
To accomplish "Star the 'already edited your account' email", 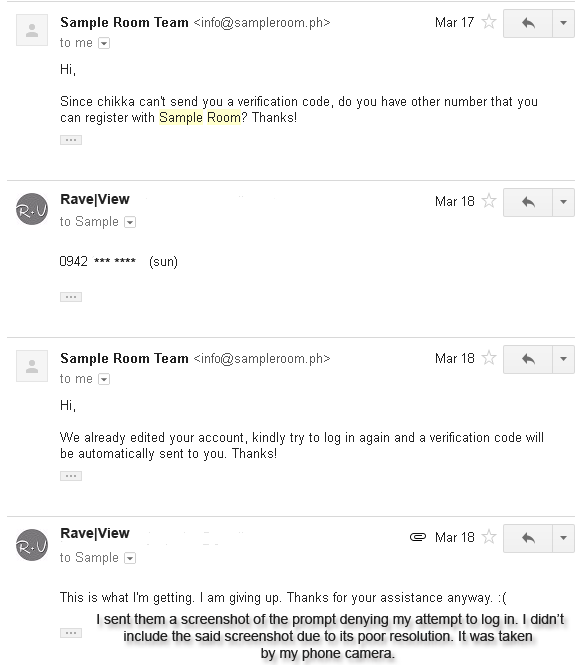I will (x=489, y=358).
